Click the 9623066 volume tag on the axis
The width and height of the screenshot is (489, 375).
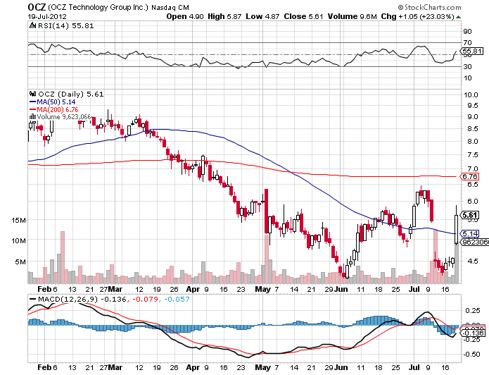pyautogui.click(x=475, y=242)
